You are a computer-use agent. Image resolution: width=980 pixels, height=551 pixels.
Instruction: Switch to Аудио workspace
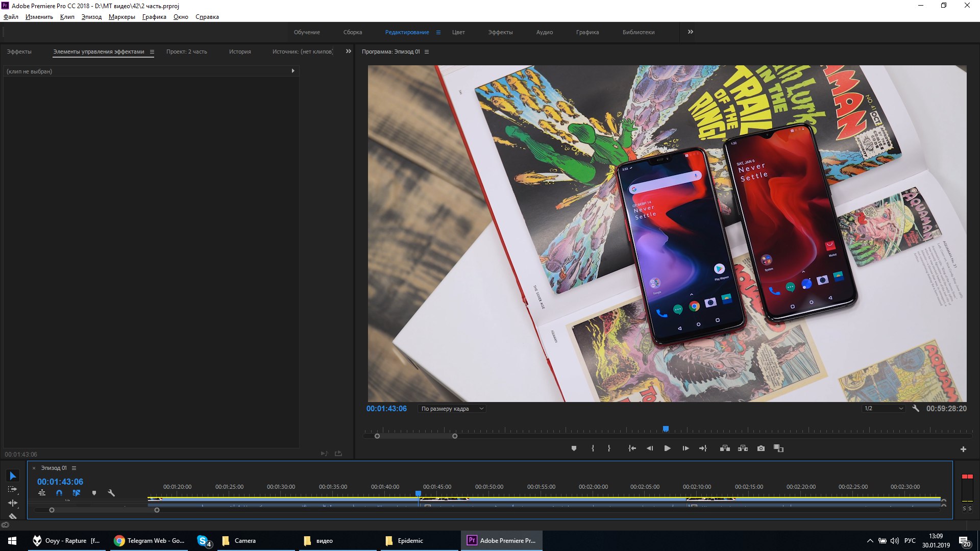point(545,32)
